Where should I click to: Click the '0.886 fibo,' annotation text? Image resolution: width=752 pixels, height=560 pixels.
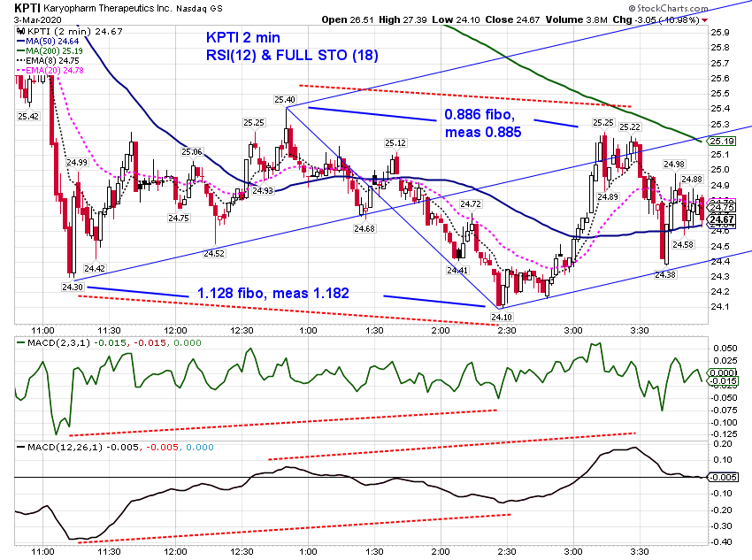(480, 115)
